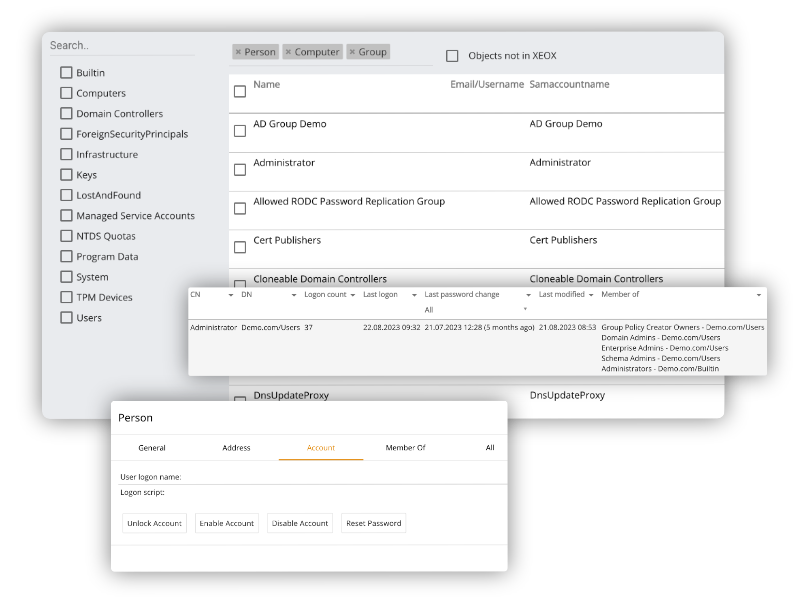Open the DN column dropdown arrow
Screen dimensions: 800x600
click(x=294, y=295)
